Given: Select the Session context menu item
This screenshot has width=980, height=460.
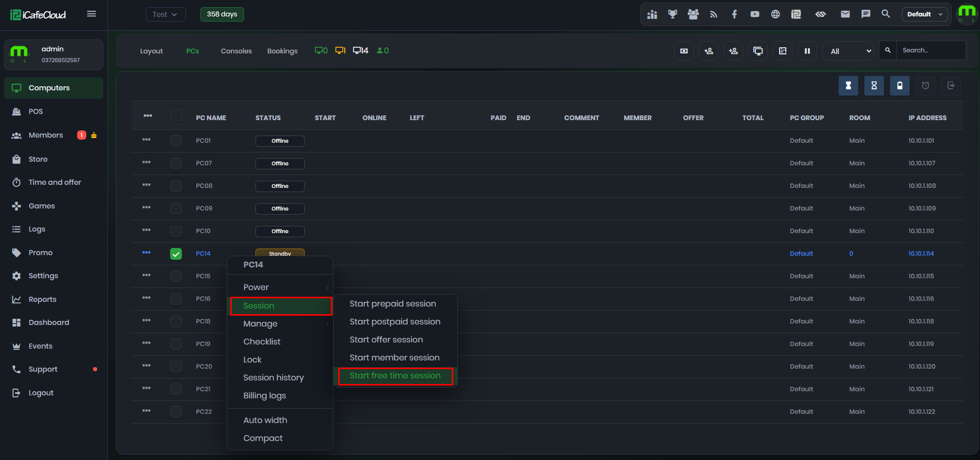Looking at the screenshot, I should pos(281,306).
